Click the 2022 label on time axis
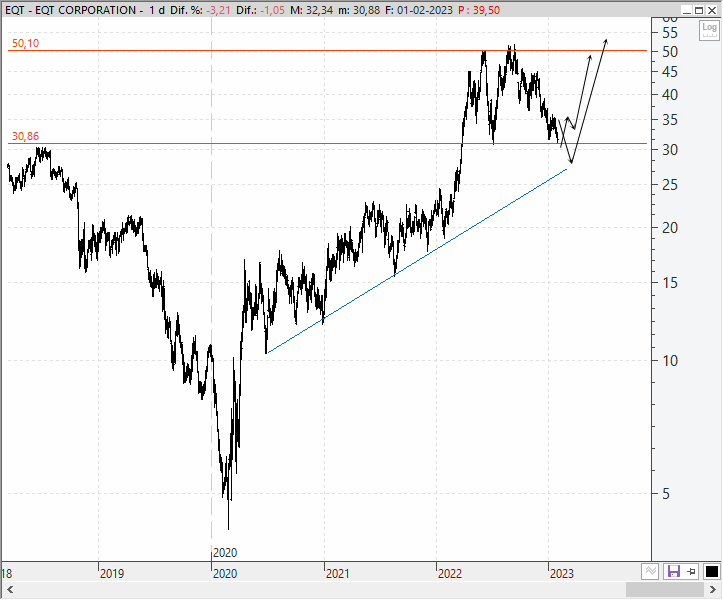 coord(450,573)
